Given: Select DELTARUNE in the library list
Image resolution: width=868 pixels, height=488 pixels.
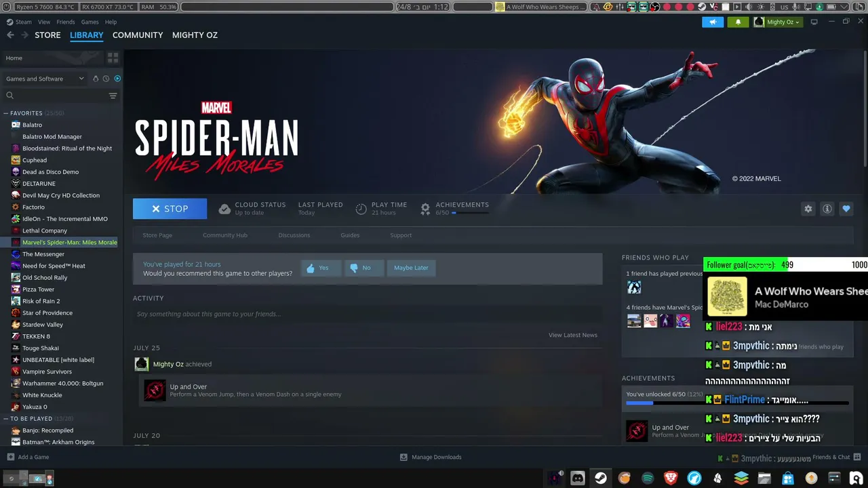Looking at the screenshot, I should [39, 184].
